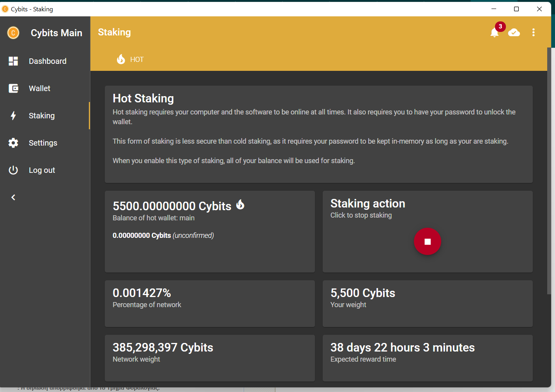The image size is (555, 392).
Task: Log out using the power icon
Action: click(x=13, y=170)
